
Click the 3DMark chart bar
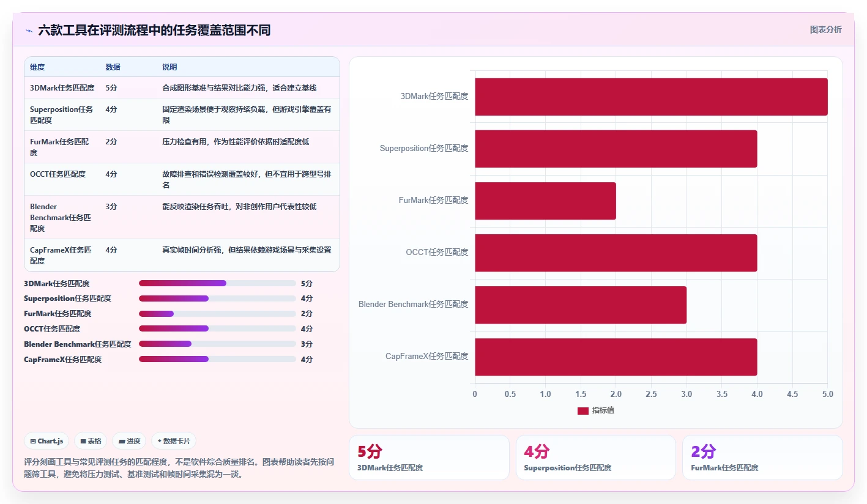click(651, 97)
